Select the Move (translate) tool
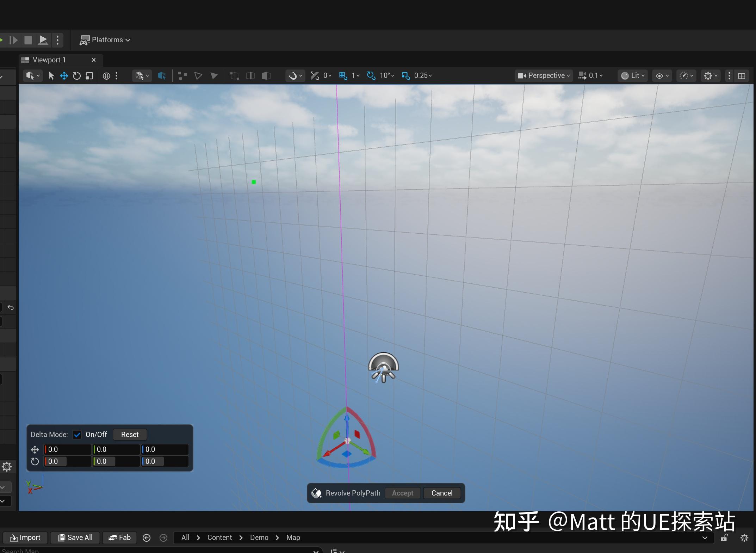This screenshot has height=553, width=756. coord(64,76)
